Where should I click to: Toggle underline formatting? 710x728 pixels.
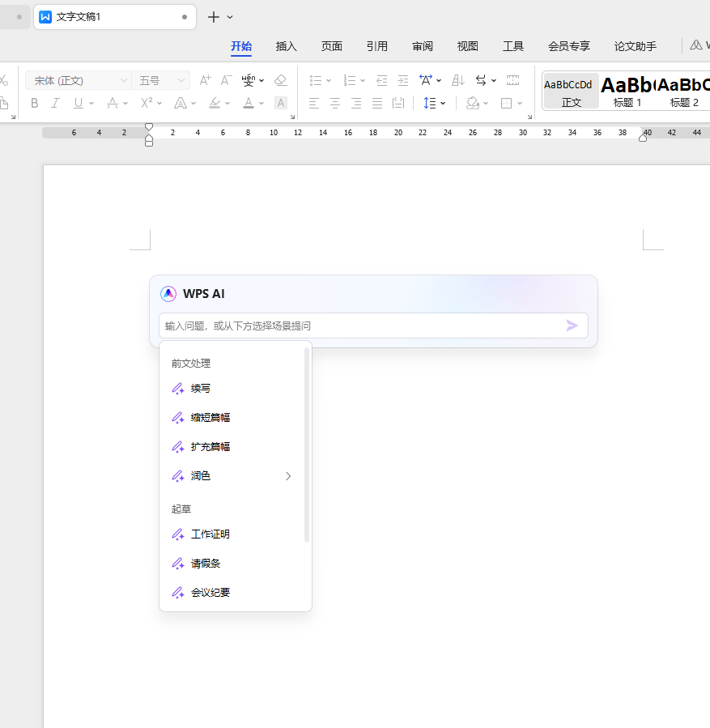pos(79,103)
